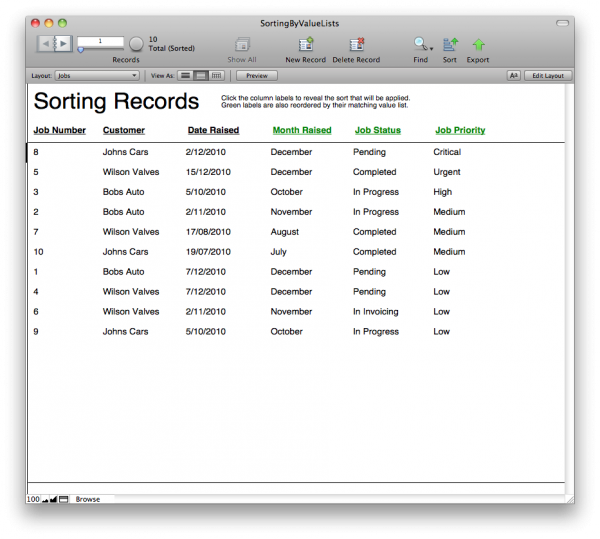Click the record slider handle
Image resolution: width=600 pixels, height=539 pixels.
point(81,50)
